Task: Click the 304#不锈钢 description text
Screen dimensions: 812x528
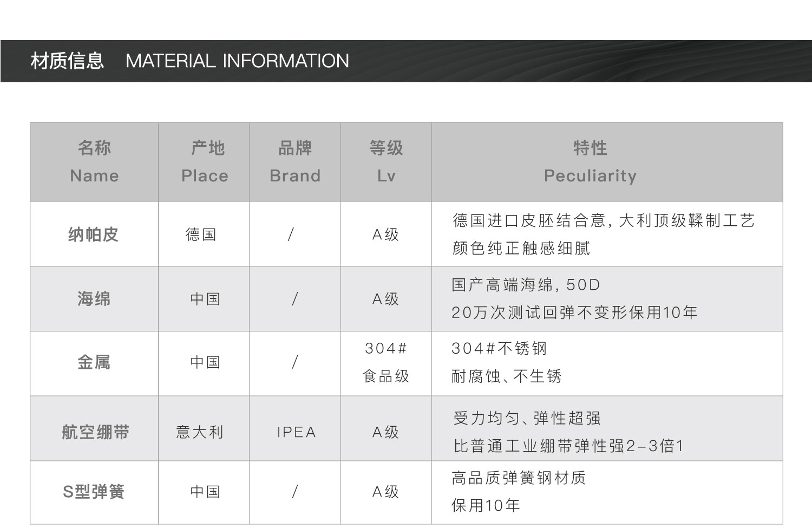Action: point(499,349)
